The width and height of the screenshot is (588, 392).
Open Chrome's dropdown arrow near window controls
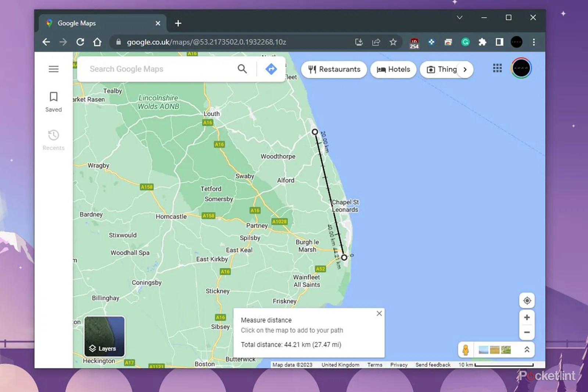click(x=459, y=17)
